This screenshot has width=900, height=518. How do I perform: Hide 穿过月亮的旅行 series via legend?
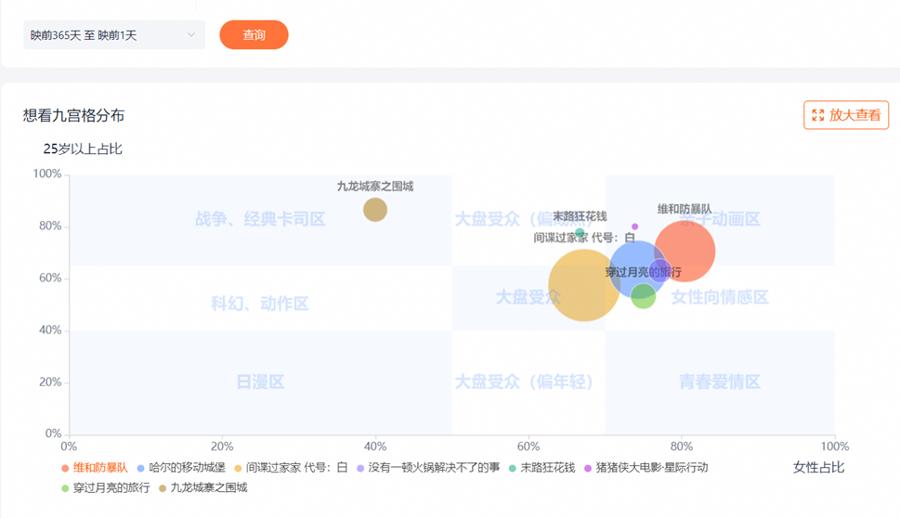(x=111, y=488)
